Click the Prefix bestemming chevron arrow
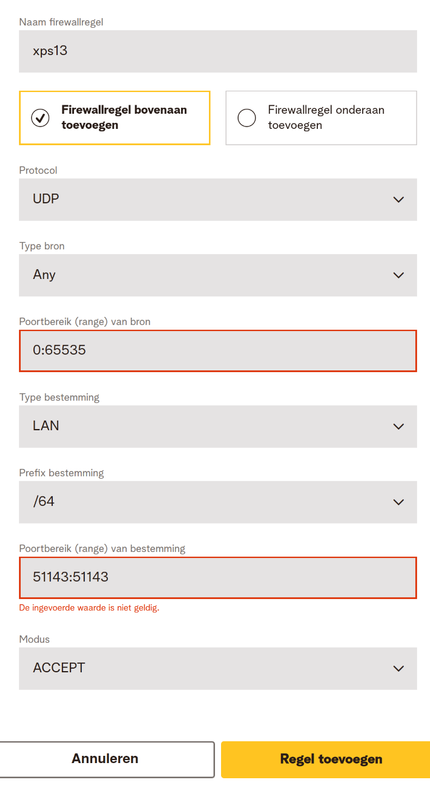Screen dimensions: 430x800 point(398,502)
